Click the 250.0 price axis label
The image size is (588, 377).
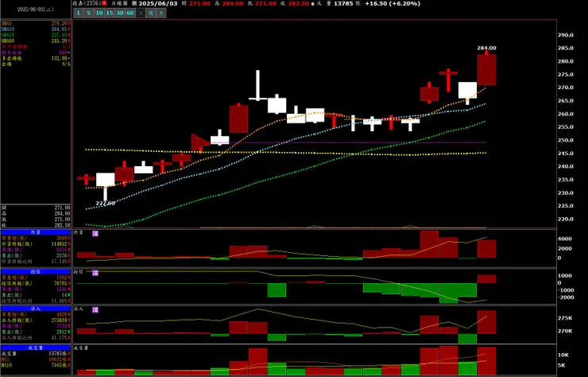coord(566,140)
